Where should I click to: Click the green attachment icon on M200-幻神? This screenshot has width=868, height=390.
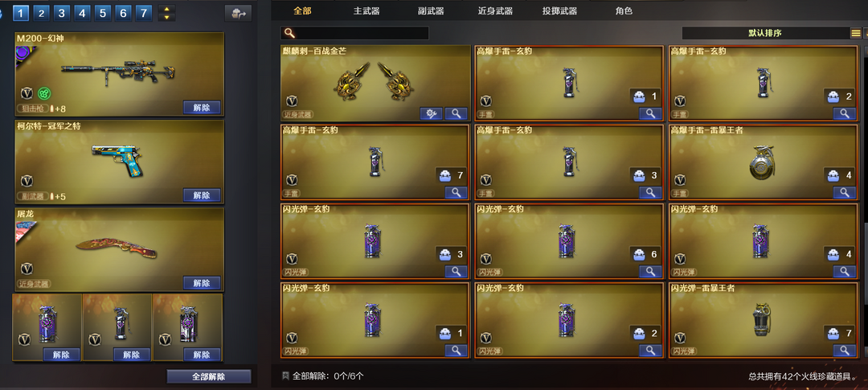pos(44,93)
